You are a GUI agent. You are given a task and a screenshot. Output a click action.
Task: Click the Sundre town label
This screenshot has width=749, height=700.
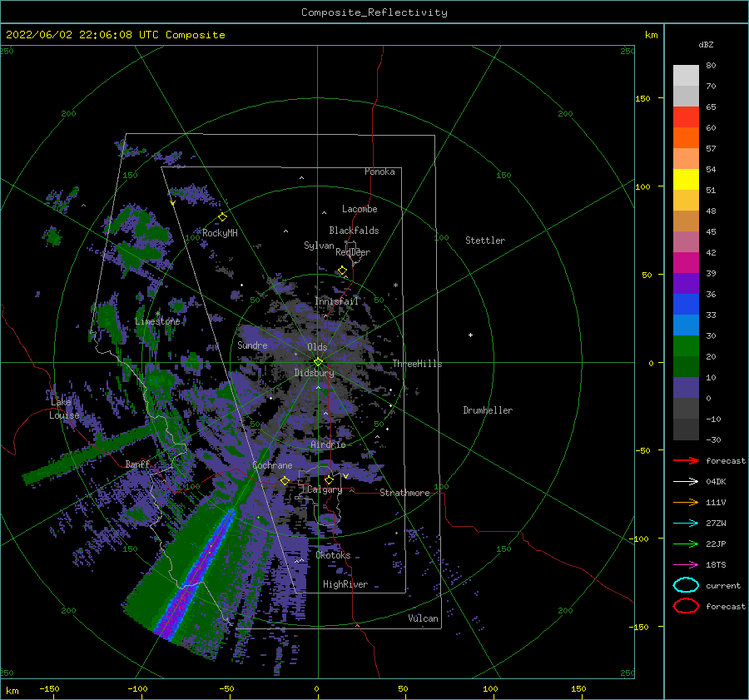tap(252, 345)
